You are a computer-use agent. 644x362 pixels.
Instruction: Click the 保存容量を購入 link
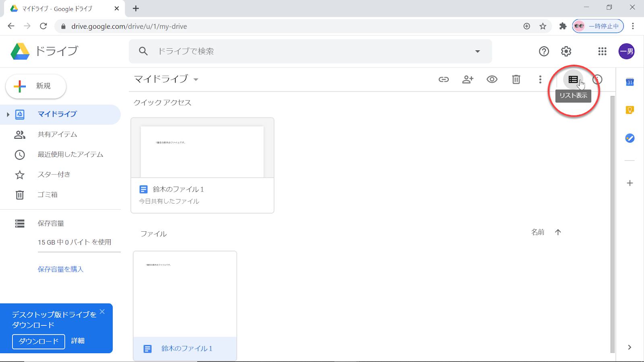click(x=60, y=269)
